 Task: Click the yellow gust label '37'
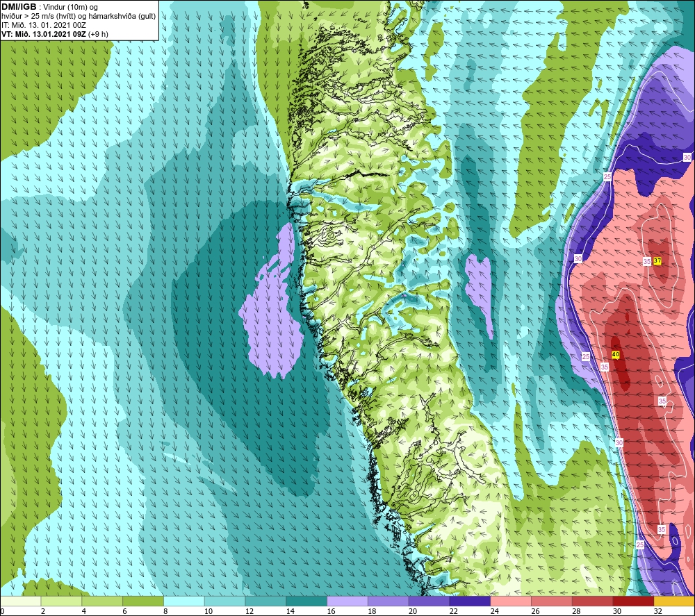(657, 261)
